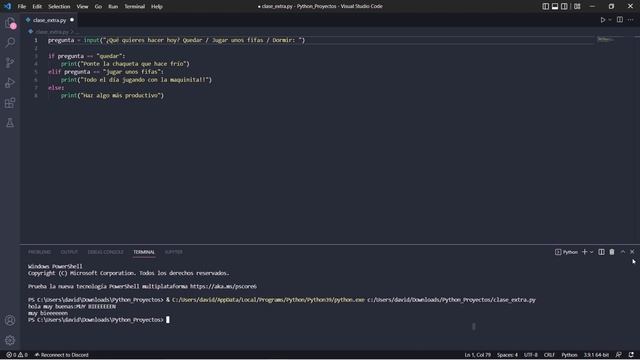Open the Testing flask view
The image size is (640, 360).
10,122
